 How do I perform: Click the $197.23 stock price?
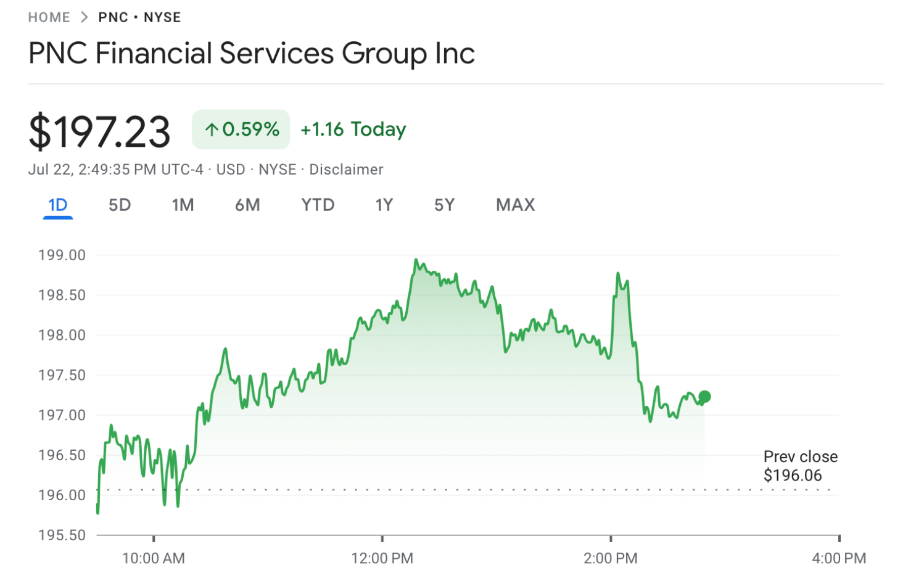tap(99, 131)
